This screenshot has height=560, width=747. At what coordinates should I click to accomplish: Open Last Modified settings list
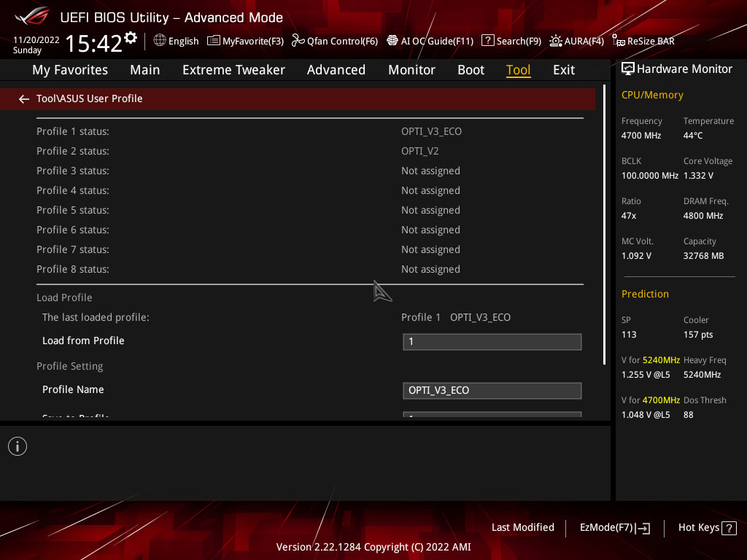522,527
